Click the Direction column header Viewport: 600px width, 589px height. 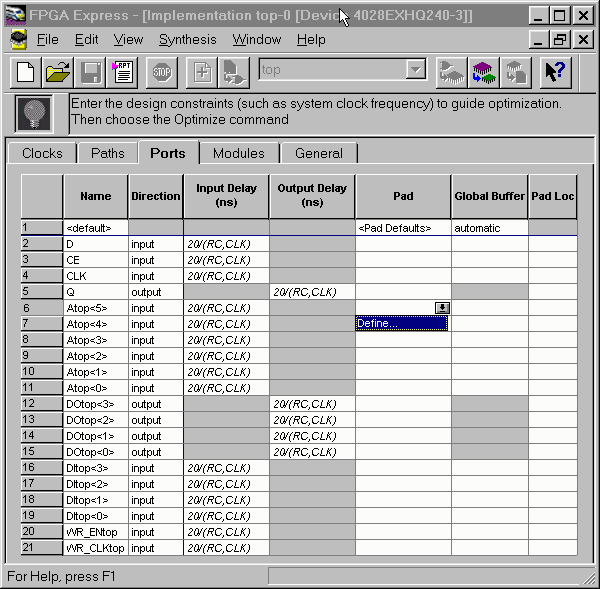(156, 196)
